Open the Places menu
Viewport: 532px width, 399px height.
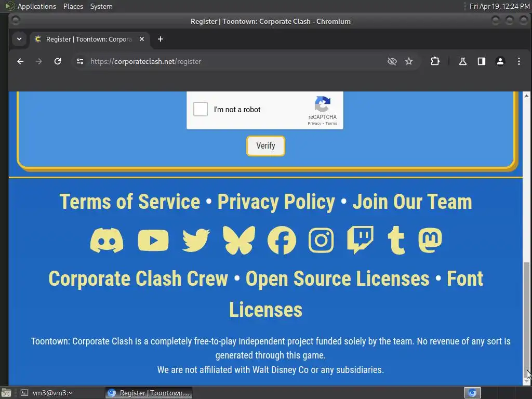[73, 6]
